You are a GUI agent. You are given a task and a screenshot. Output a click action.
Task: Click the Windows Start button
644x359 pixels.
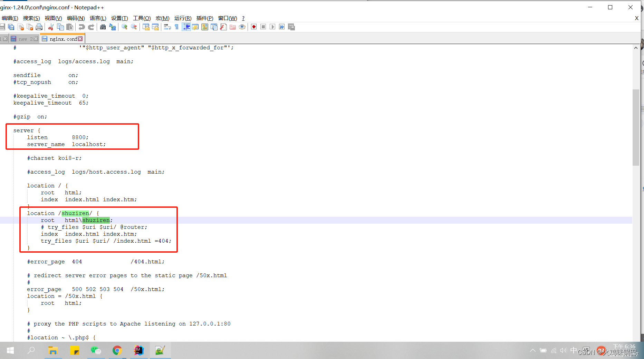point(10,350)
